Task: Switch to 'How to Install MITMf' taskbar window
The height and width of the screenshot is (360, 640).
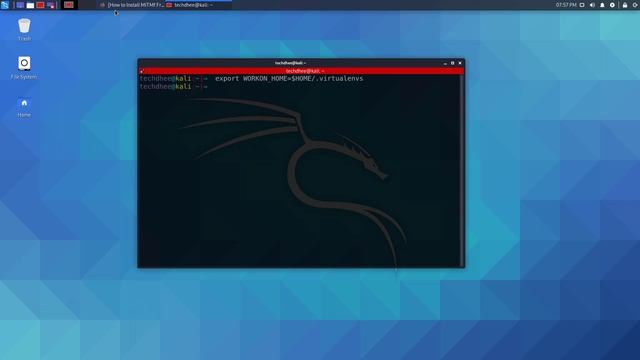Action: coord(132,5)
